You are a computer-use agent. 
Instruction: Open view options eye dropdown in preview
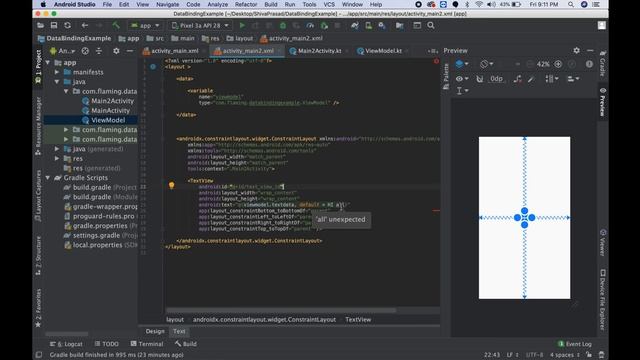coord(462,79)
